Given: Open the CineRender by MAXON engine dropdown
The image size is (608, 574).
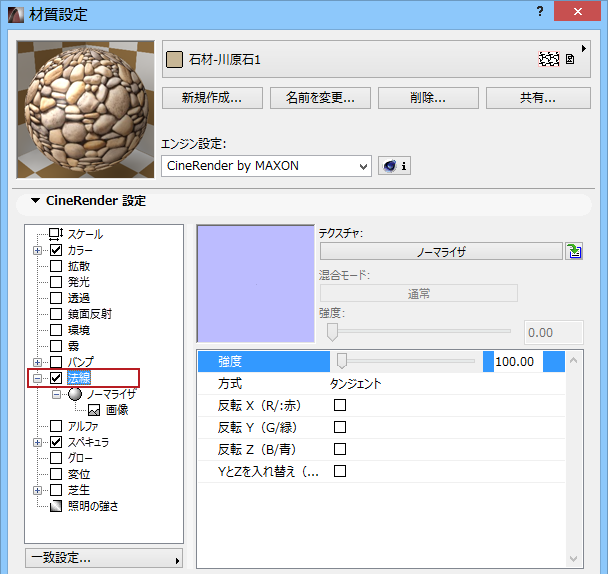Looking at the screenshot, I should tap(266, 166).
